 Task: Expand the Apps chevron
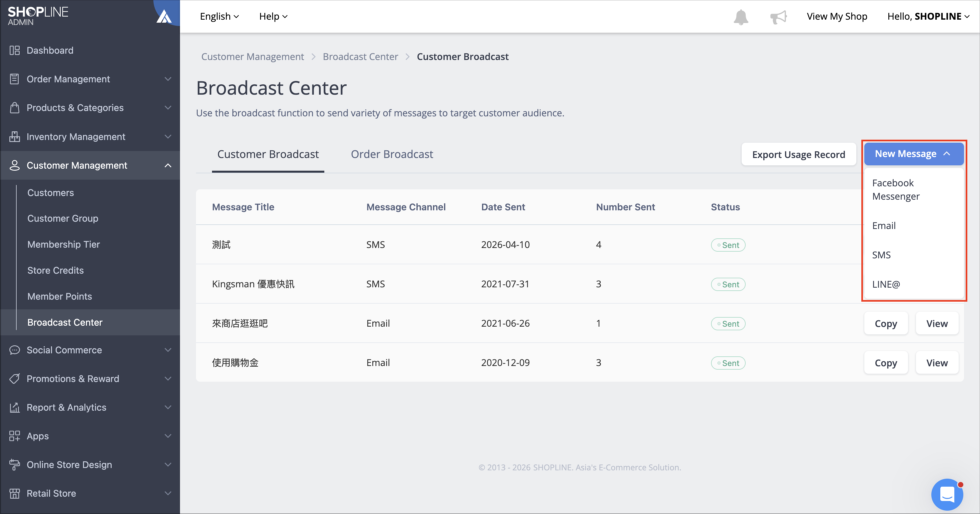168,436
